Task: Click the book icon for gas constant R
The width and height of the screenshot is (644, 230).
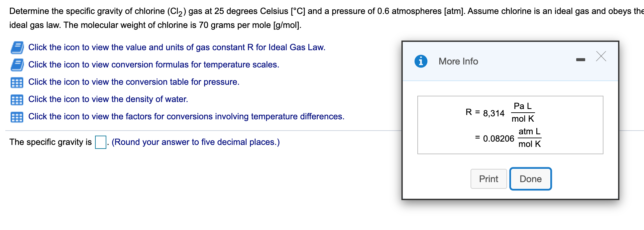Action: tap(18, 48)
